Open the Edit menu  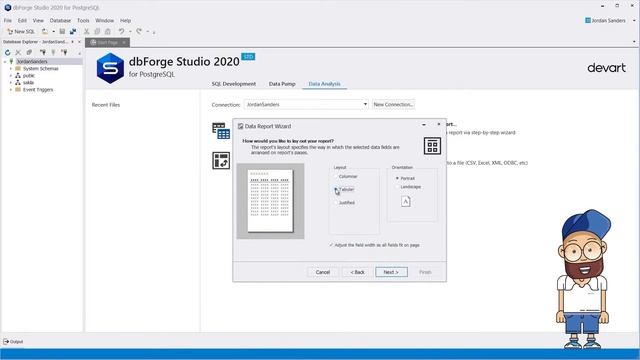tap(22, 20)
